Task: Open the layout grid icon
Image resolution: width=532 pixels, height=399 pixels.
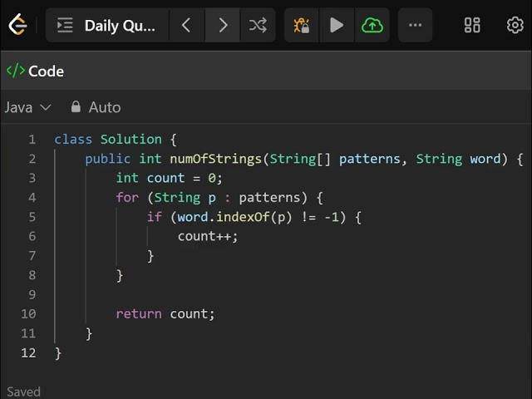Action: pyautogui.click(x=472, y=25)
